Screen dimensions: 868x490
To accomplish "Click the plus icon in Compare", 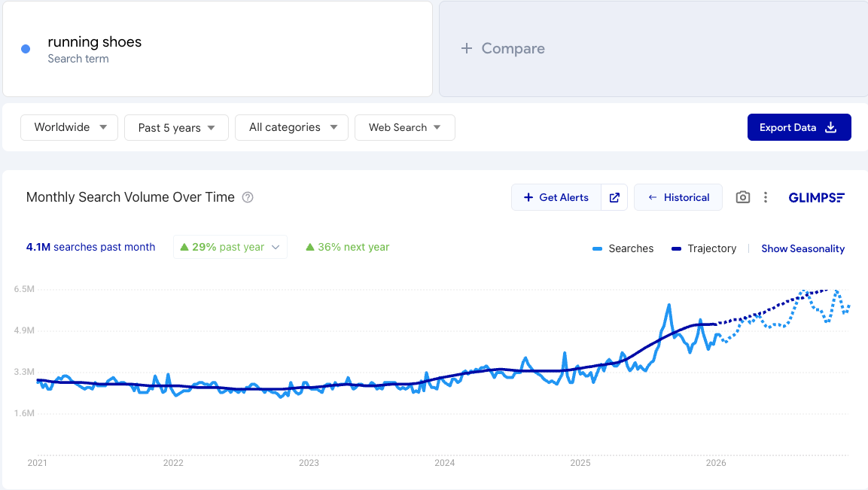I will tap(467, 48).
